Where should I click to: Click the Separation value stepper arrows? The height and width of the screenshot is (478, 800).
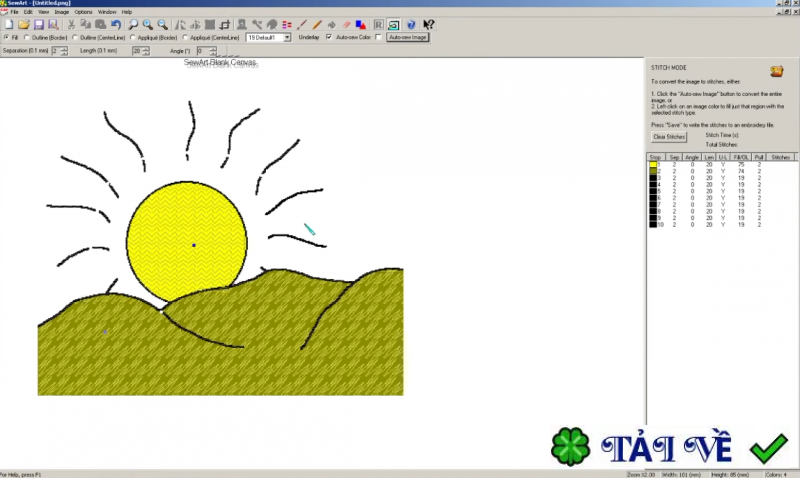coord(65,50)
